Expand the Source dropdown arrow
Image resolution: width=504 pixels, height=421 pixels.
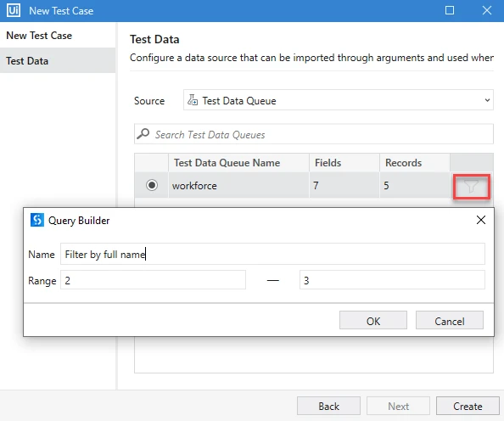tap(487, 100)
